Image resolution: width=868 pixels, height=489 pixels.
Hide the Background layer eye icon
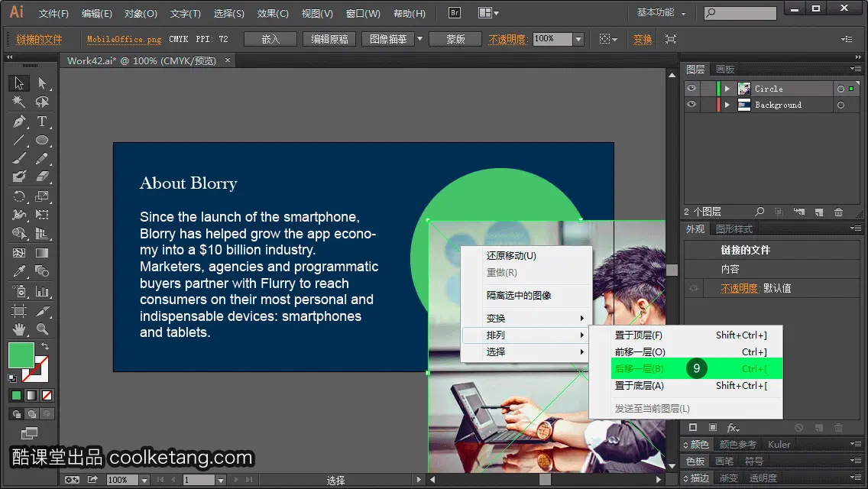(691, 105)
